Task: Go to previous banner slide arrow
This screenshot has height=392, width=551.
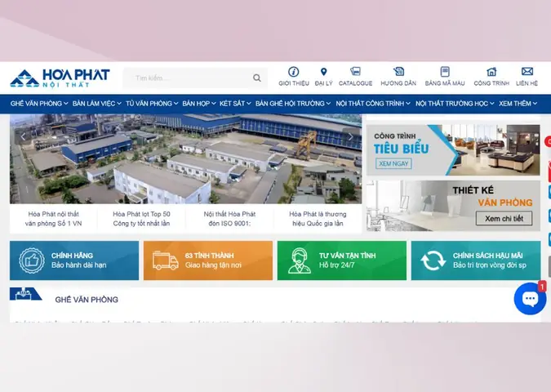Action: coord(23,136)
